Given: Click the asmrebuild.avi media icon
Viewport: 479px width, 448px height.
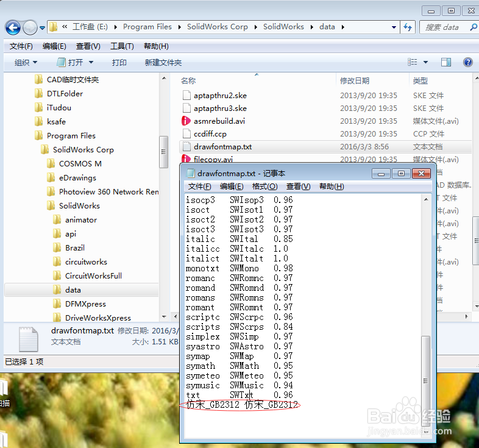Looking at the screenshot, I should click(186, 121).
